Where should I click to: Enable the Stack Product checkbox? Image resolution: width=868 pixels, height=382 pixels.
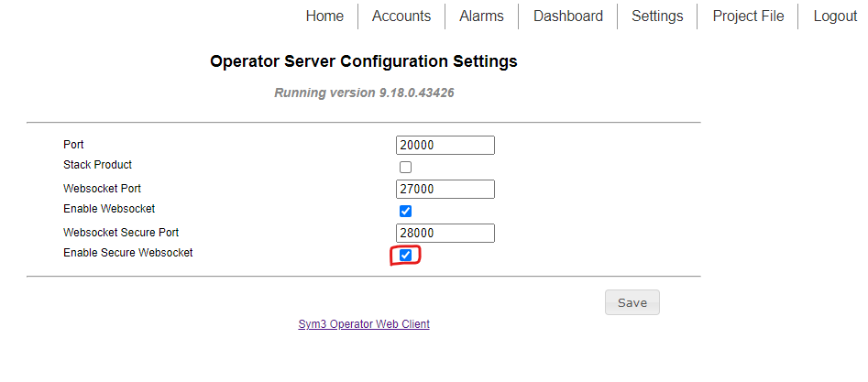click(405, 168)
